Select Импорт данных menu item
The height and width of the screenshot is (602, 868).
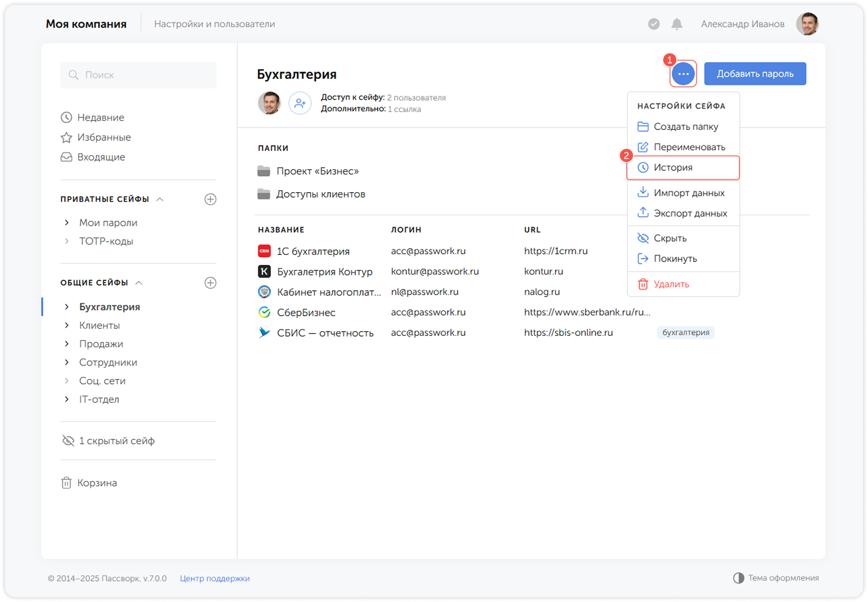[x=683, y=193]
